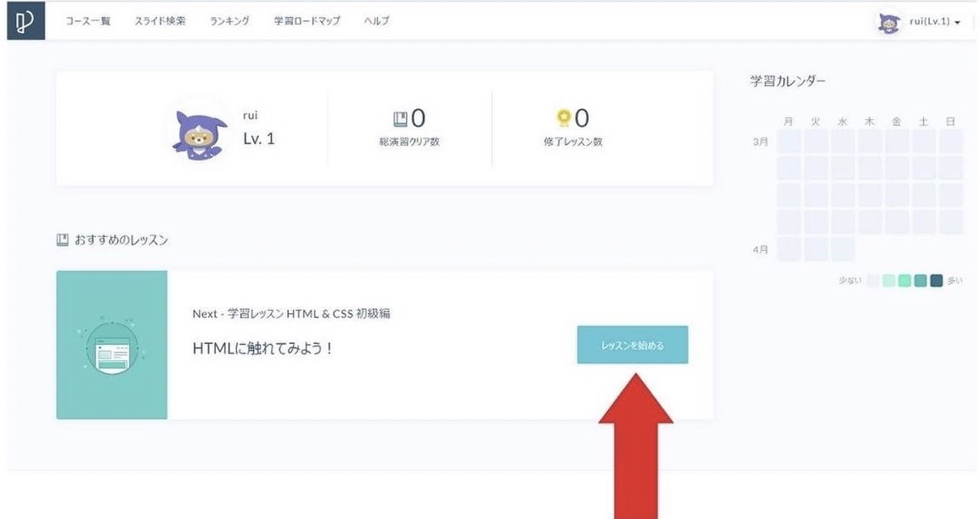Image resolution: width=980 pixels, height=519 pixels.
Task: Click the 日 column header in 学習カレンダー
Action: 950,121
